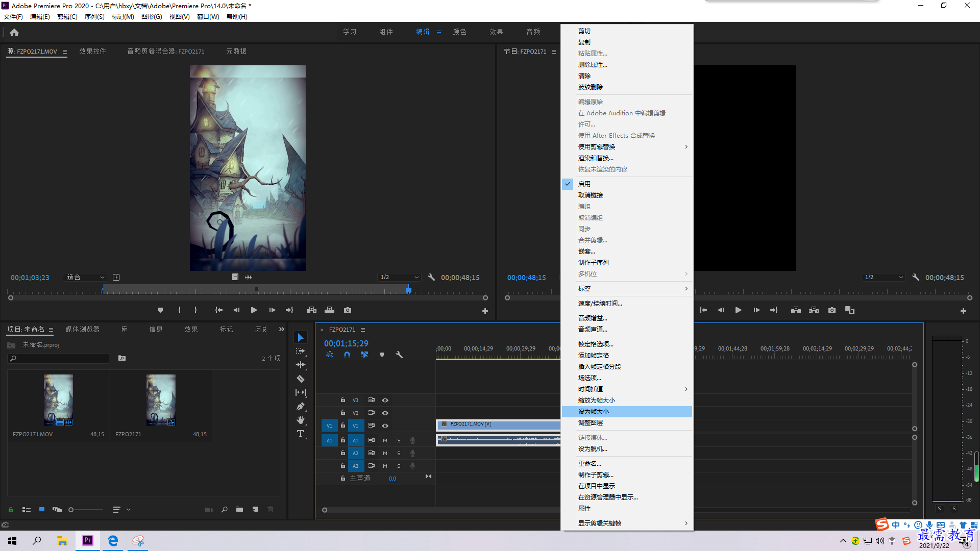Switch to the 颜色 workspace
Viewport: 980px width, 551px height.
(459, 32)
